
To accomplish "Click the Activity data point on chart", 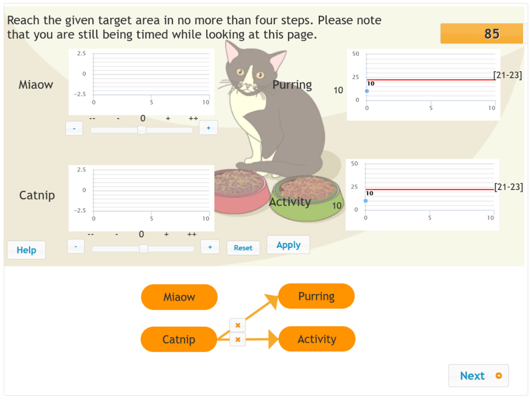I will point(366,201).
